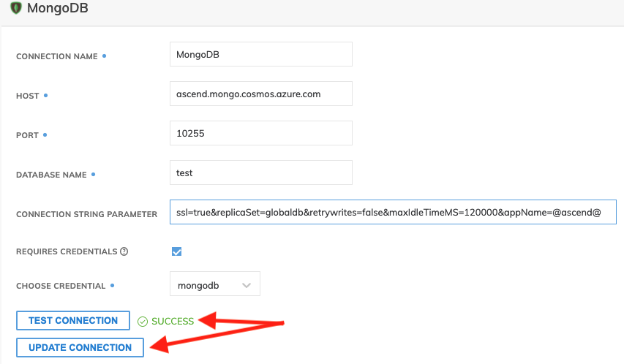Click the DATABASE NAME label
Screen dimensions: 624x364
pos(51,175)
